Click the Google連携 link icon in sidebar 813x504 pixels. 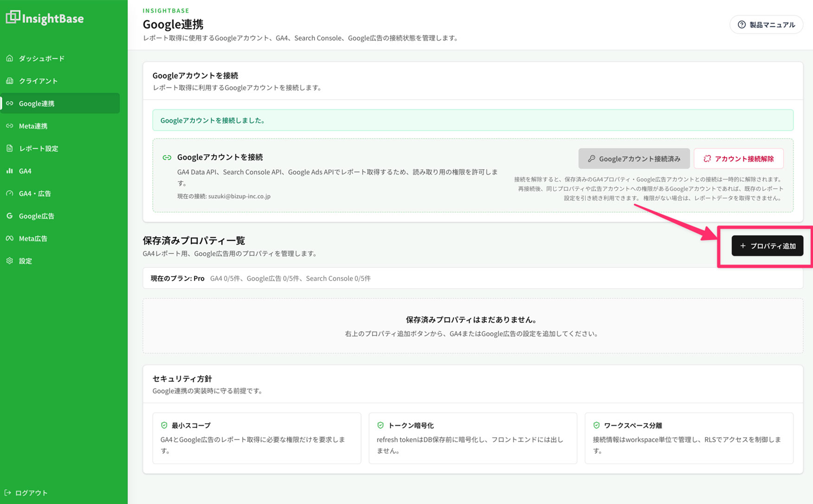(x=10, y=103)
